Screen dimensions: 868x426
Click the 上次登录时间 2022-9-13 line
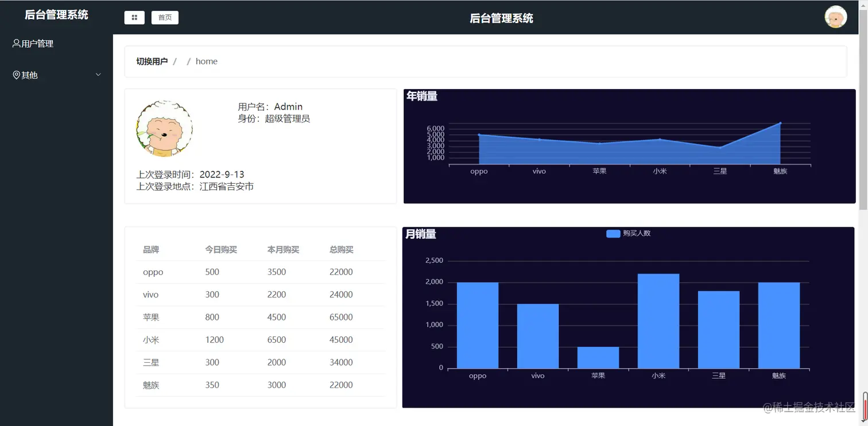point(191,175)
